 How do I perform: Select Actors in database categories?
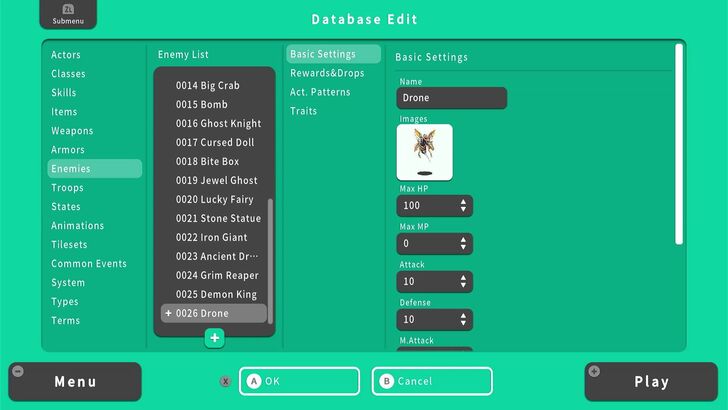point(66,55)
